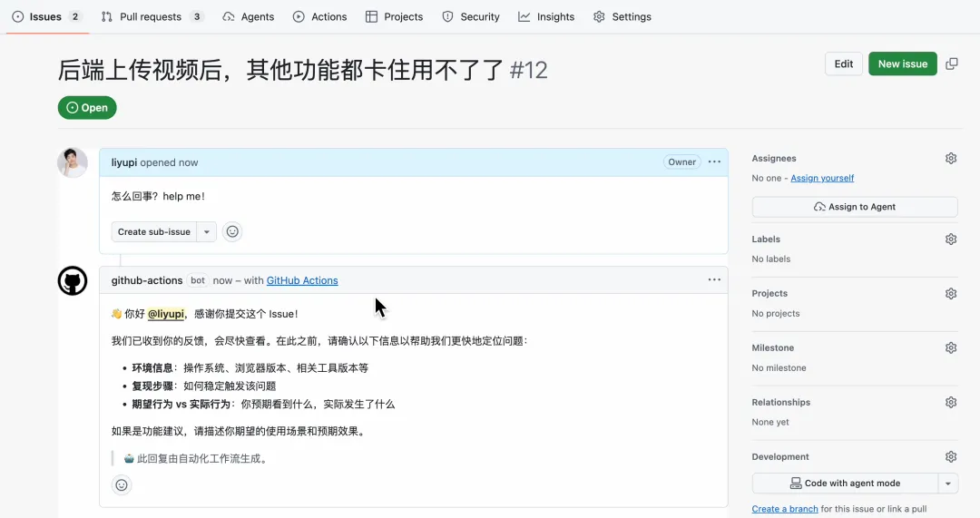
Task: Open the GitHub Actions link
Action: click(302, 280)
